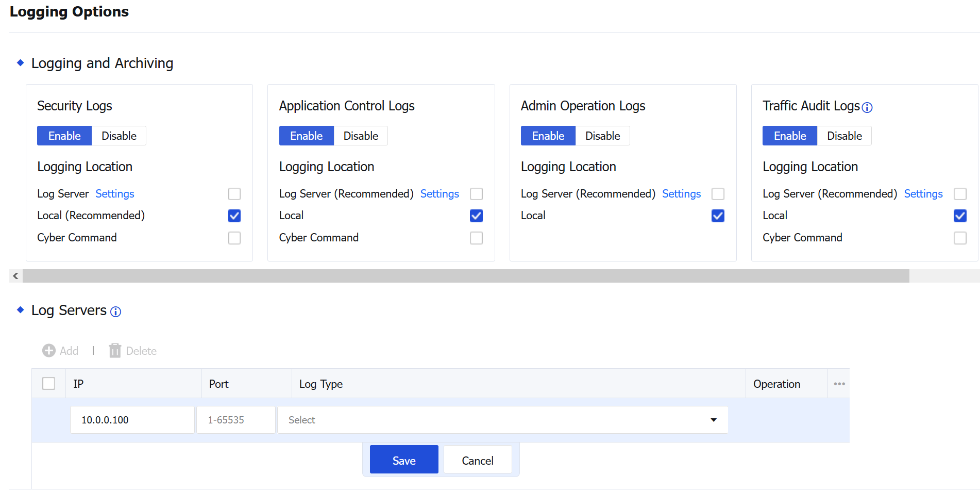Click the Add log server plus icon

click(49, 351)
